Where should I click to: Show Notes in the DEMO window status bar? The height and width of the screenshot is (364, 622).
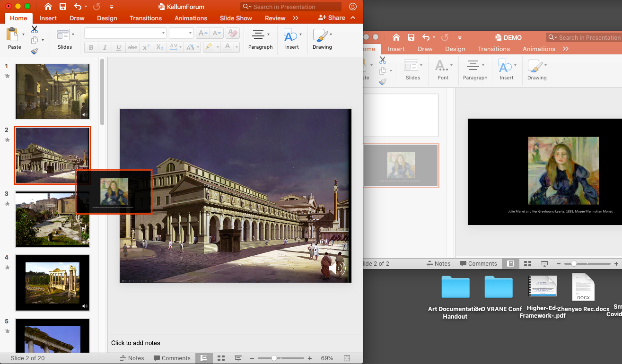pos(438,264)
